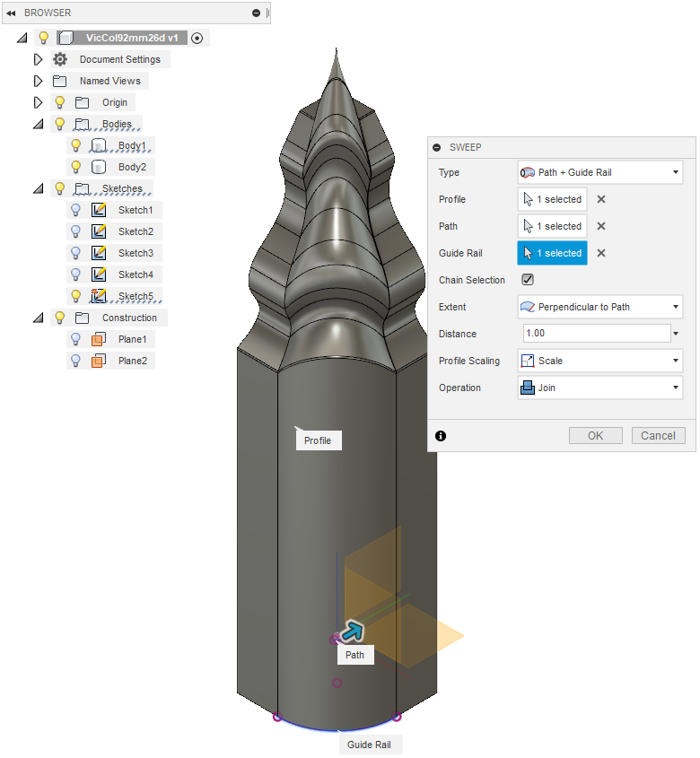Click the blue path direction arrow manipulator
This screenshot has width=700, height=758.
[352, 631]
